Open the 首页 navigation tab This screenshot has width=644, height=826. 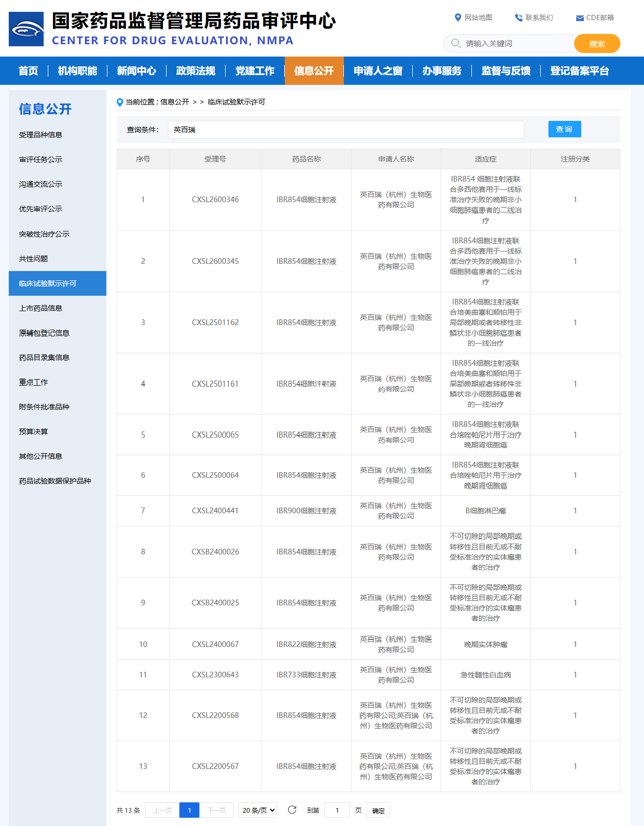[x=28, y=70]
